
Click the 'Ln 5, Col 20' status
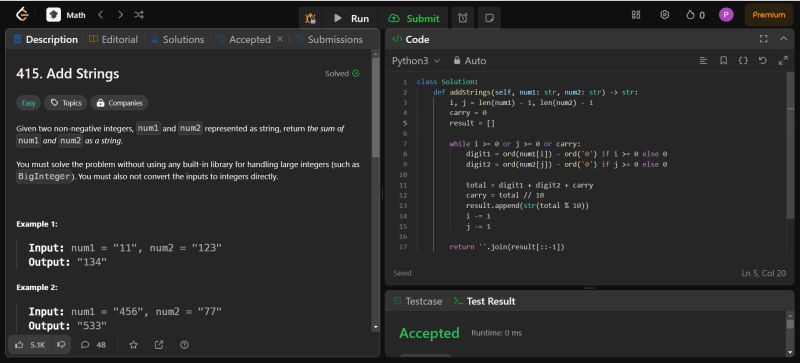coord(764,274)
